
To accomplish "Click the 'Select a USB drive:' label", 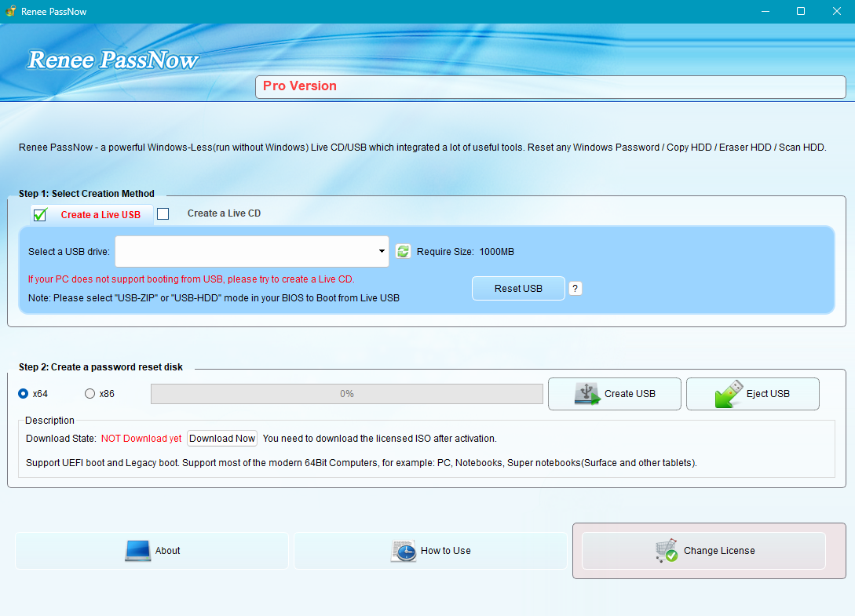I will coord(69,252).
